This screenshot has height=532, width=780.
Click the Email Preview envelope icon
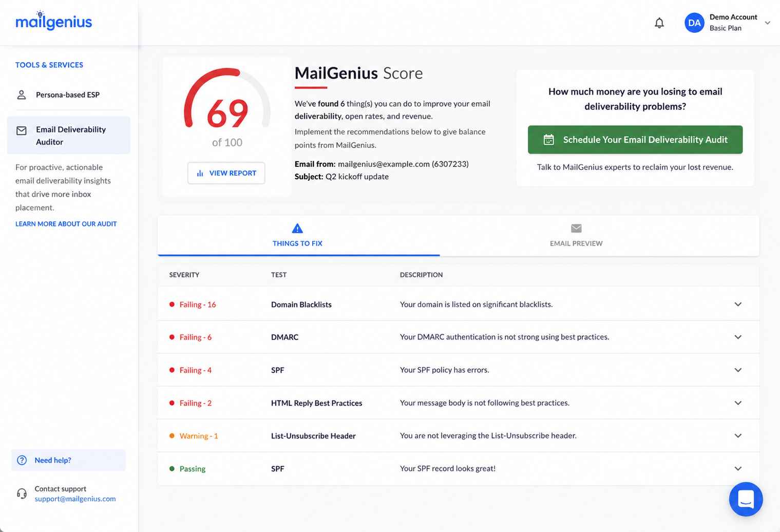tap(576, 228)
